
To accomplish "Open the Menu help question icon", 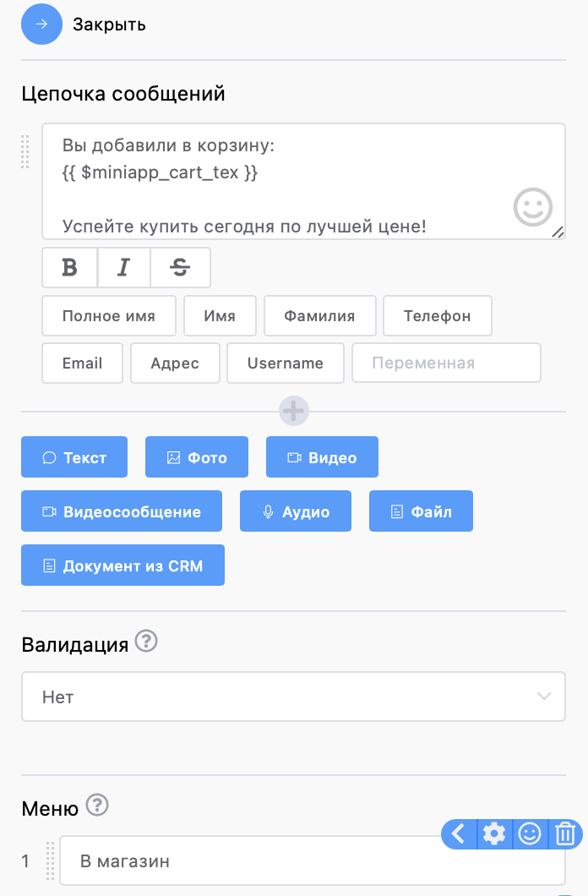I will [98, 806].
